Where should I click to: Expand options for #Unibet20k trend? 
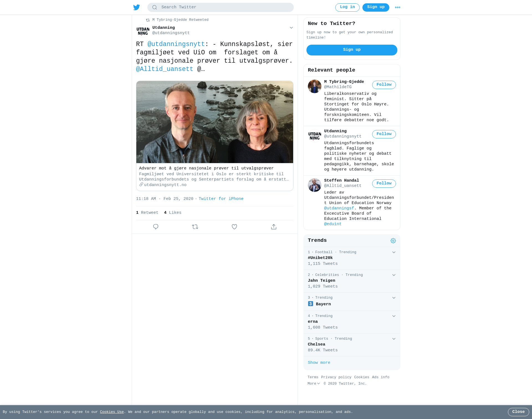[394, 252]
